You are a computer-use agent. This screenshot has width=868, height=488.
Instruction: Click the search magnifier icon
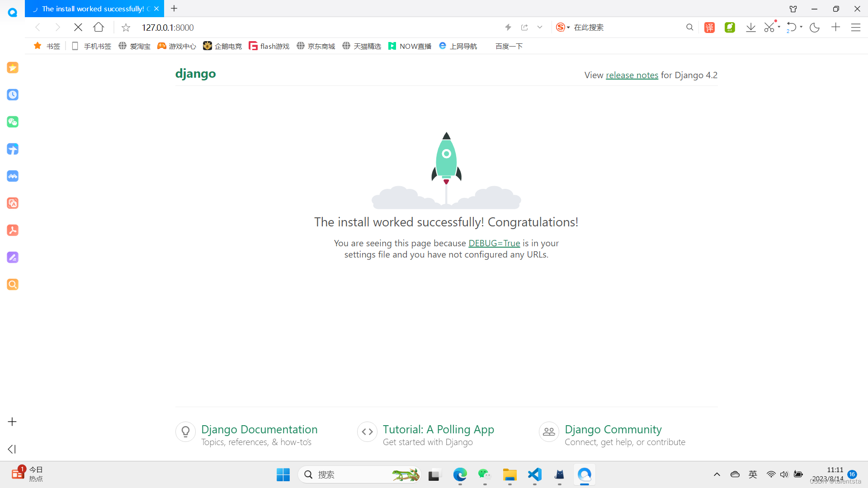point(690,28)
